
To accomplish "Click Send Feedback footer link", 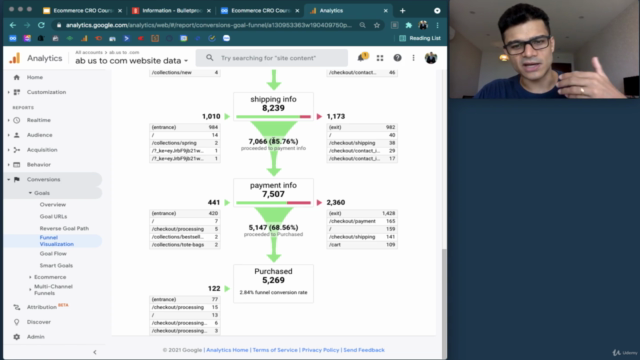I will click(364, 350).
